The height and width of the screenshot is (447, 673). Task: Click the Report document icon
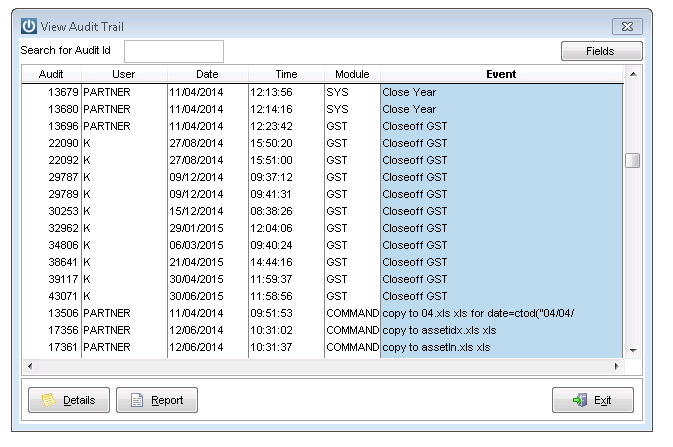(137, 400)
